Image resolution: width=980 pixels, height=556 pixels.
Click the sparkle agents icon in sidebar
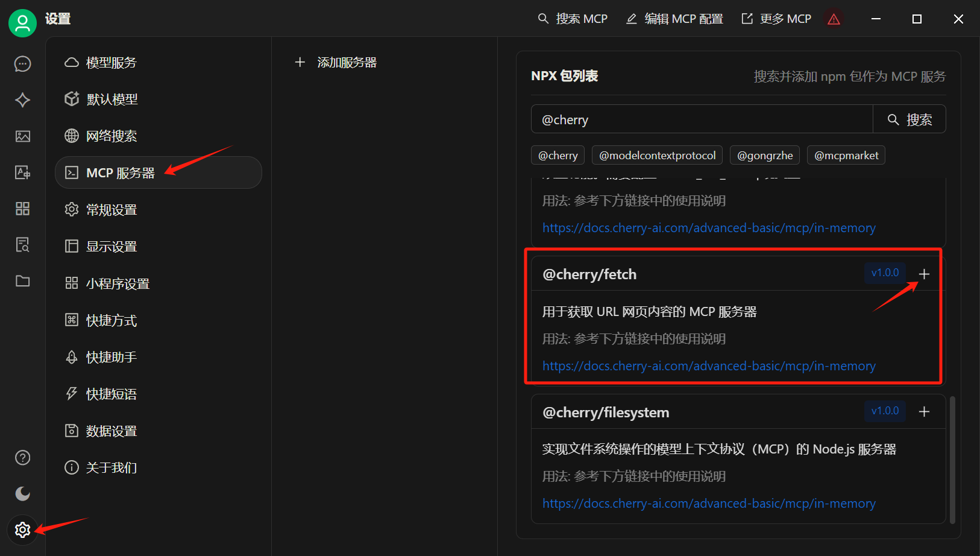tap(22, 100)
